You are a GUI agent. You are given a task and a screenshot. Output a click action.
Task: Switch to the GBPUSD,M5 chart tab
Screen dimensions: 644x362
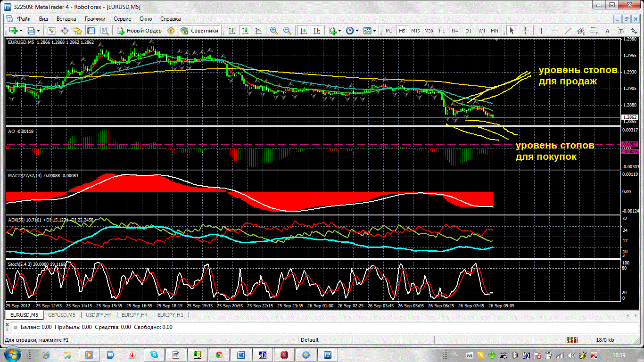61,314
